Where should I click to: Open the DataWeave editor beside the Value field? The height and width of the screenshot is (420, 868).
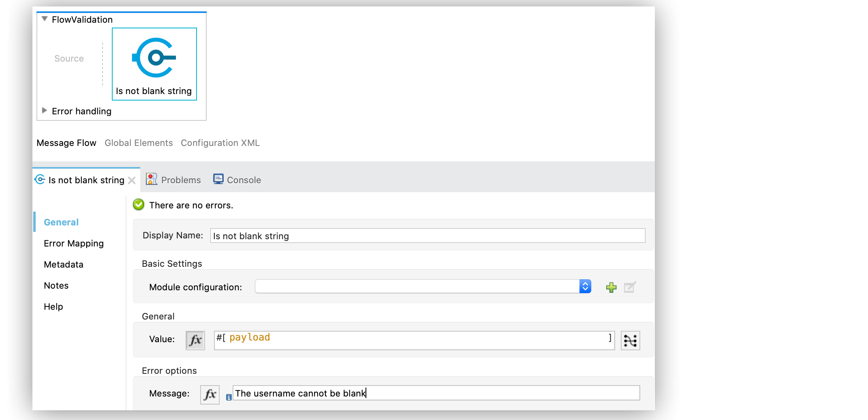[630, 340]
